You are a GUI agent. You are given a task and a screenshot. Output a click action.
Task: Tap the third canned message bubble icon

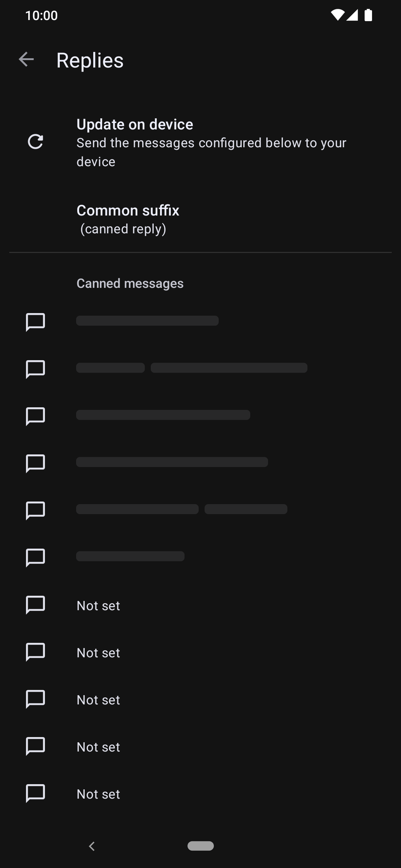coord(35,416)
